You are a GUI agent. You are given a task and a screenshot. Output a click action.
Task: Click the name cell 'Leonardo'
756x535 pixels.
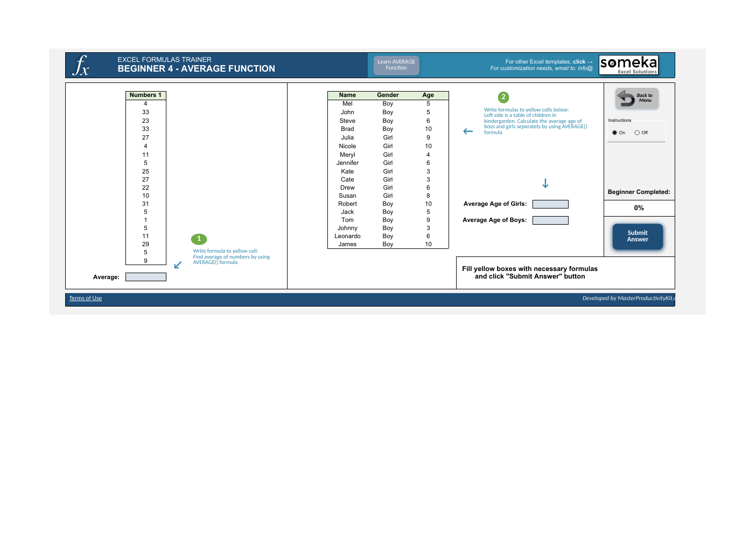point(347,237)
